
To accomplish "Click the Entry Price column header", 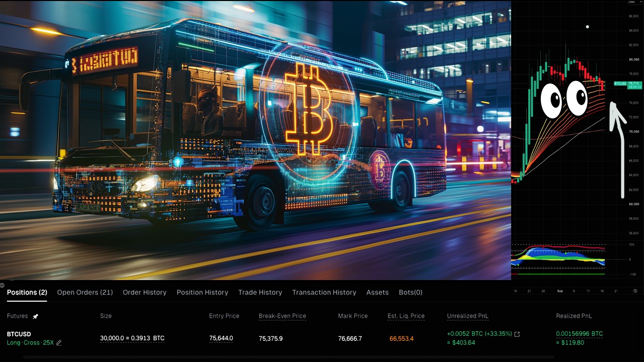I will 224,316.
